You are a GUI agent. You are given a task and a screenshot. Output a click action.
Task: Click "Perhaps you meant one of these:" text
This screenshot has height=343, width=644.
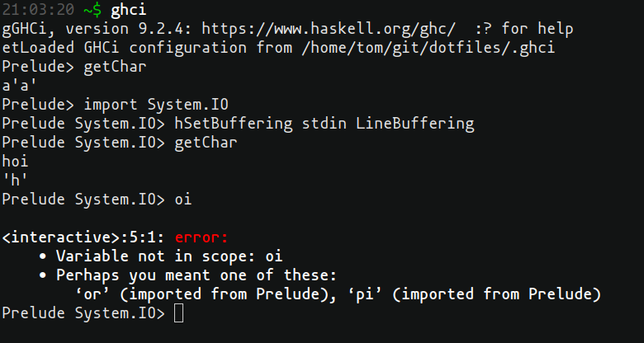point(197,275)
